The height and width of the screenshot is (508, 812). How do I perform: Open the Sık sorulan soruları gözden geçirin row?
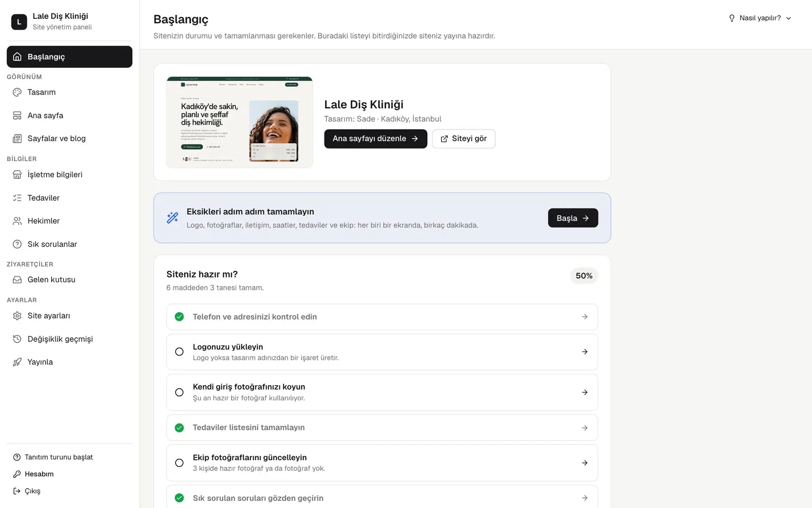click(x=382, y=497)
